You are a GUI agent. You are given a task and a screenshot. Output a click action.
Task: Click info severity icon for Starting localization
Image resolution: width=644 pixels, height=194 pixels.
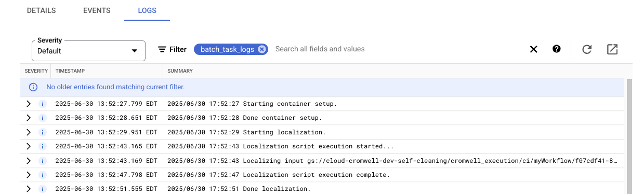[x=43, y=132]
